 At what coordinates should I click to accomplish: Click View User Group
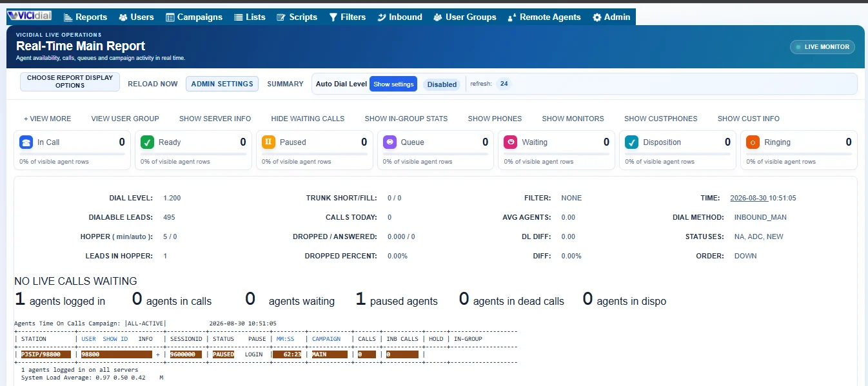pyautogui.click(x=125, y=119)
